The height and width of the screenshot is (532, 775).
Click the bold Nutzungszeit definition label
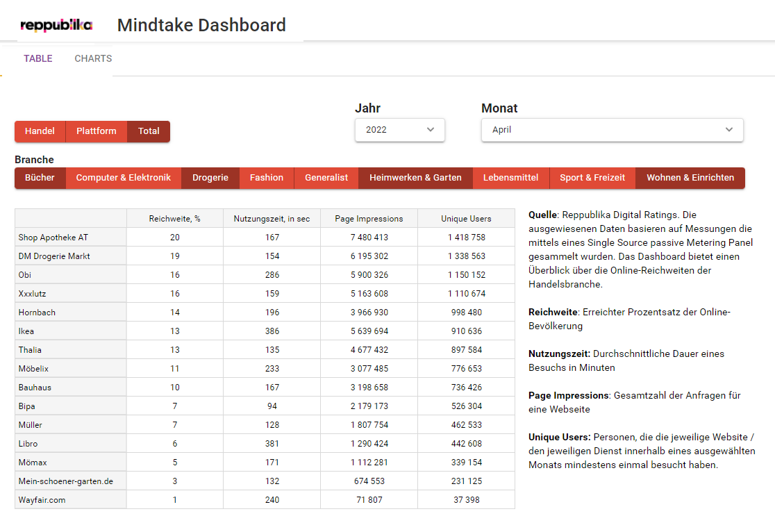click(559, 354)
